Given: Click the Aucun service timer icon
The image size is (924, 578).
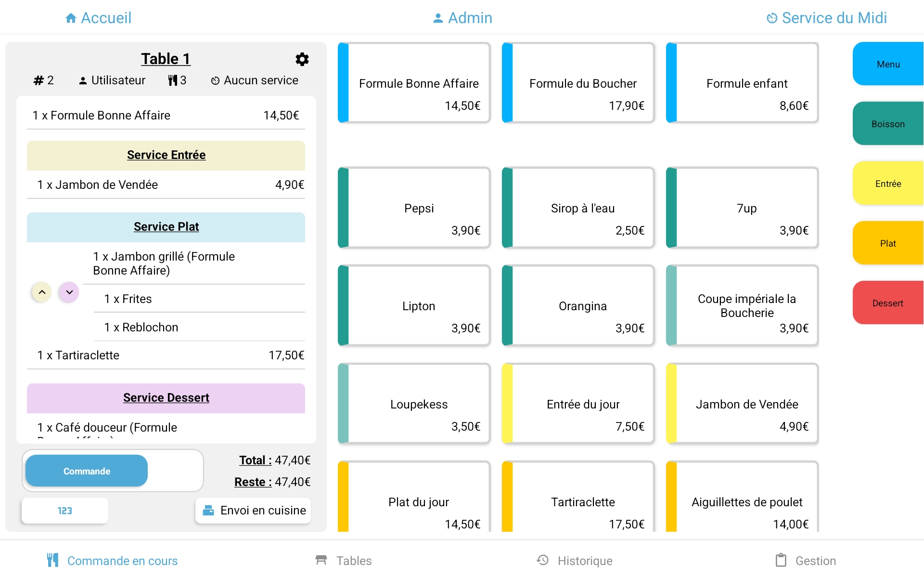Looking at the screenshot, I should pyautogui.click(x=215, y=80).
